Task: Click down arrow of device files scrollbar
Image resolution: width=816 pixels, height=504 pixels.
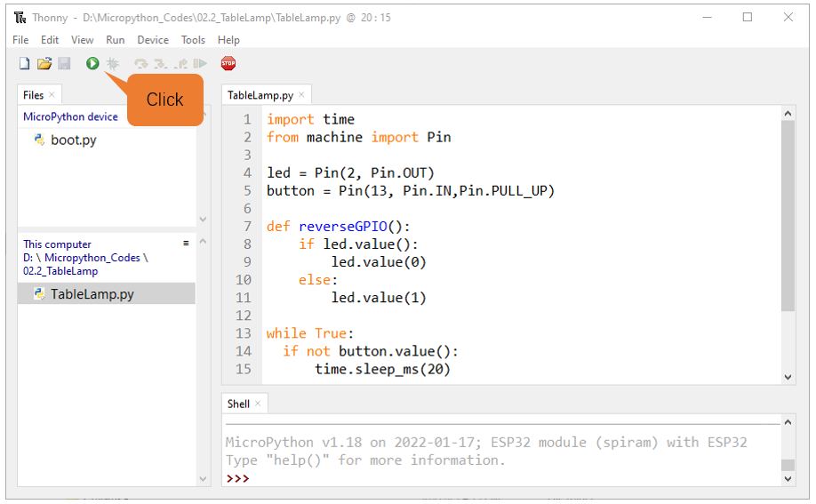Action: (203, 220)
